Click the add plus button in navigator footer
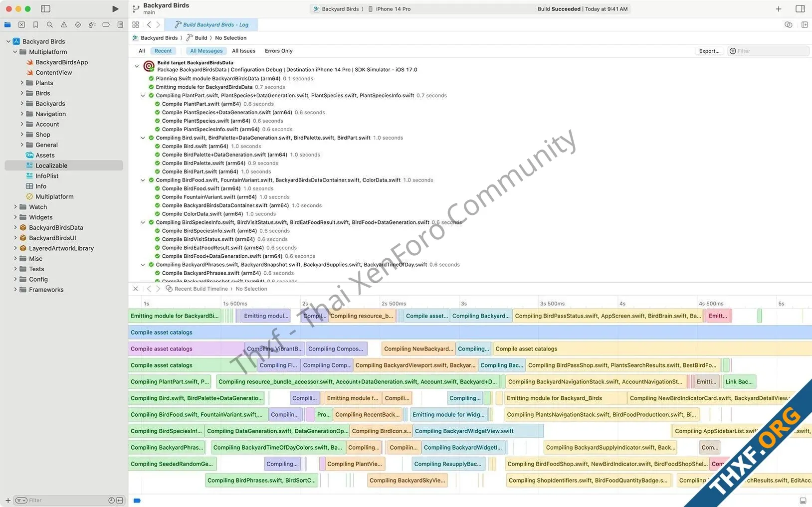 [8, 500]
